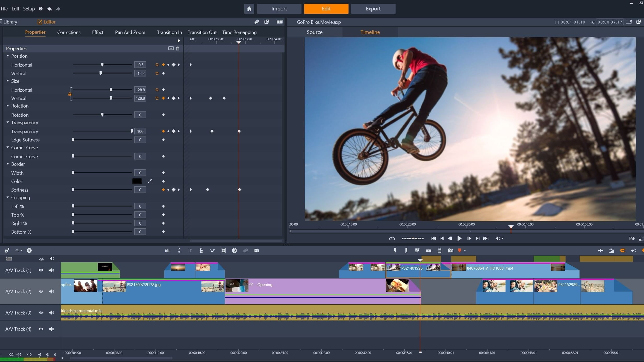
Task: Select the text tool in toolbar
Action: click(x=190, y=250)
